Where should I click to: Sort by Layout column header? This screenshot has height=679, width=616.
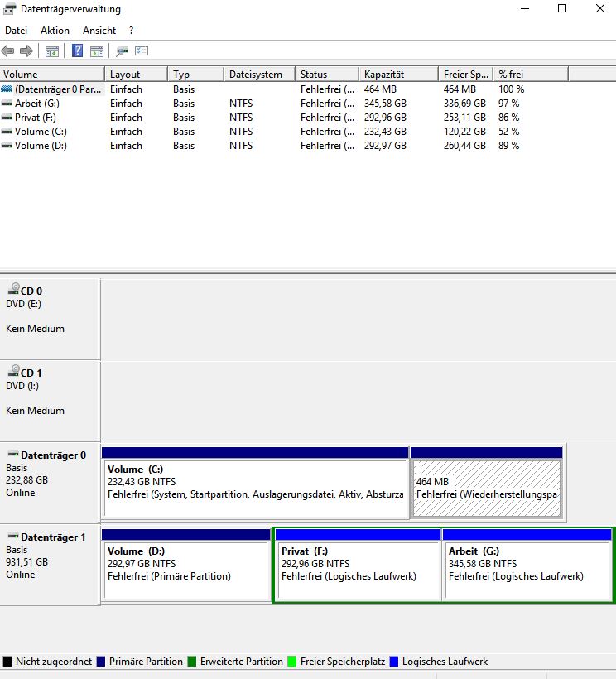[x=136, y=74]
